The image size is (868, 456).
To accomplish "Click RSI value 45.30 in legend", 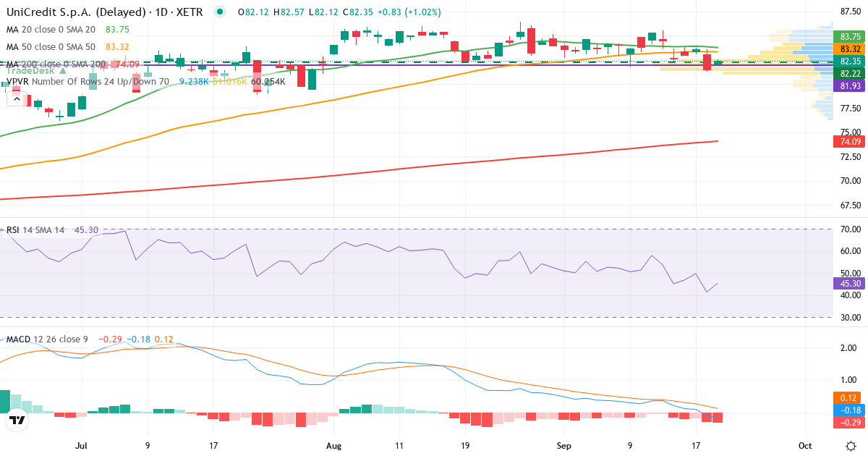I will pos(86,230).
